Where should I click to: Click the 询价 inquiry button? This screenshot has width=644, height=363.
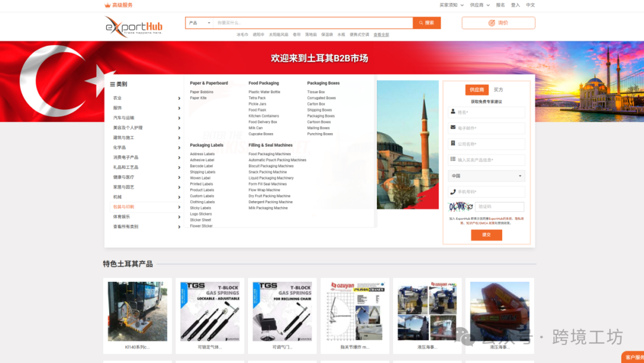(498, 23)
